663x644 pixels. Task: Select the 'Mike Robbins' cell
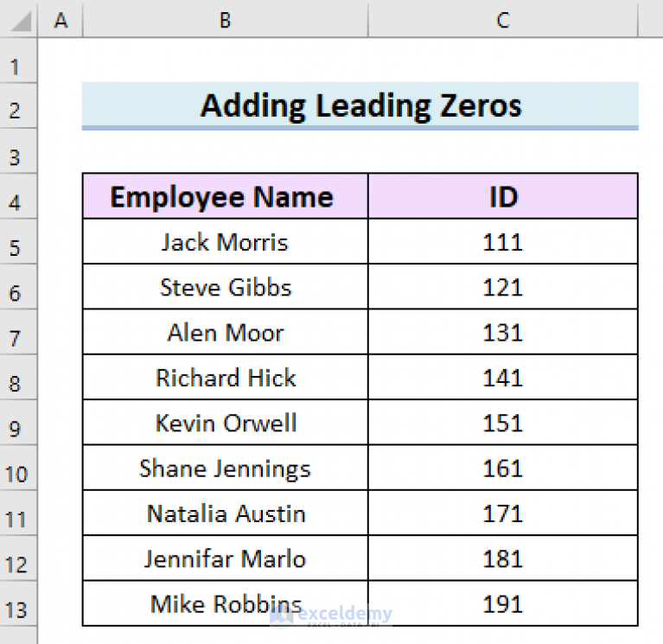[226, 603]
